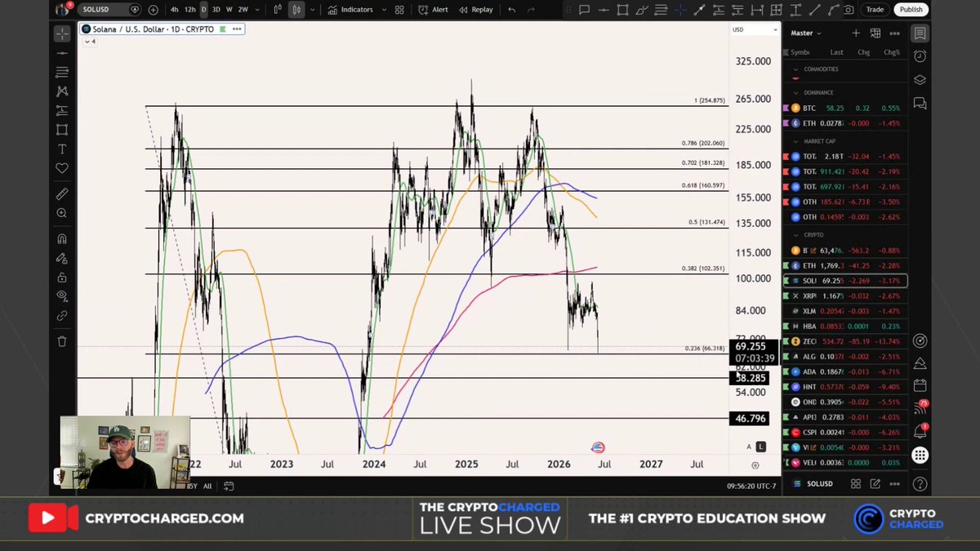980x551 pixels.
Task: Select the Text annotation tool
Action: point(62,149)
